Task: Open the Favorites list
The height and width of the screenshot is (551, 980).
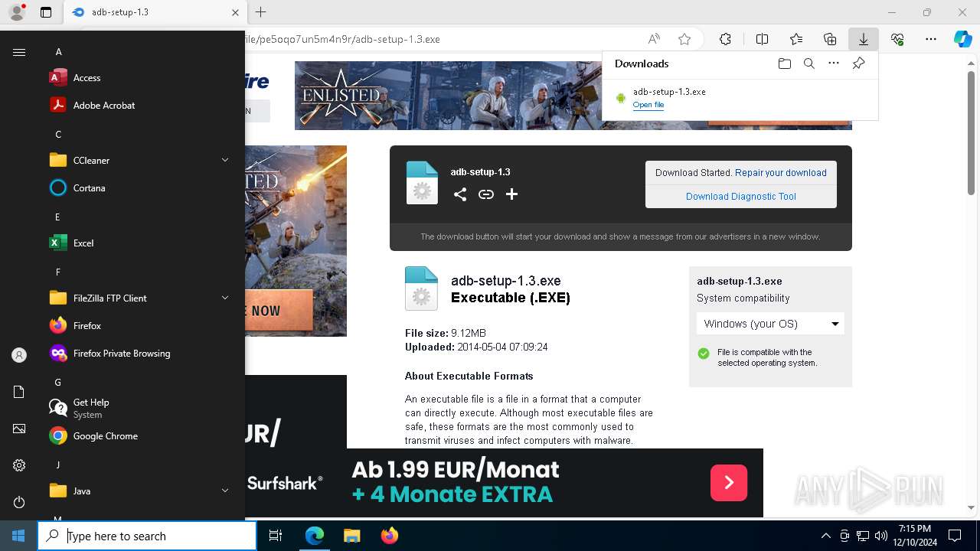Action: coord(796,39)
